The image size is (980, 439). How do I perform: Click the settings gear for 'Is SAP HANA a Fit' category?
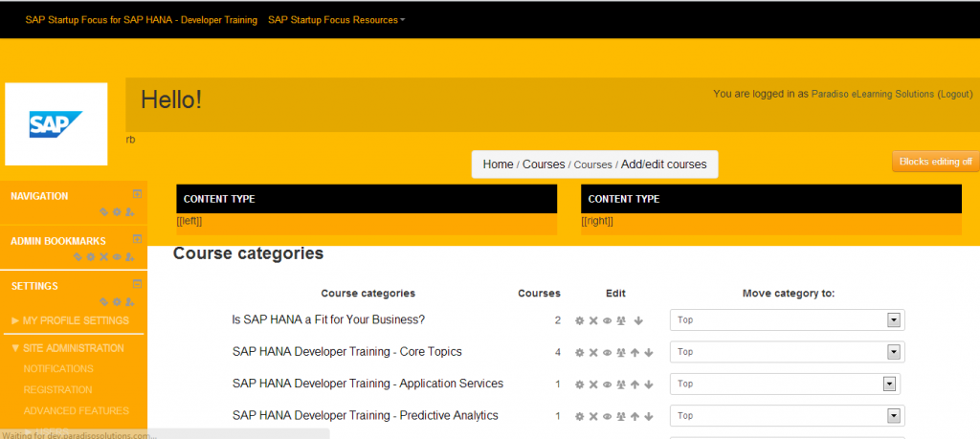pyautogui.click(x=579, y=320)
